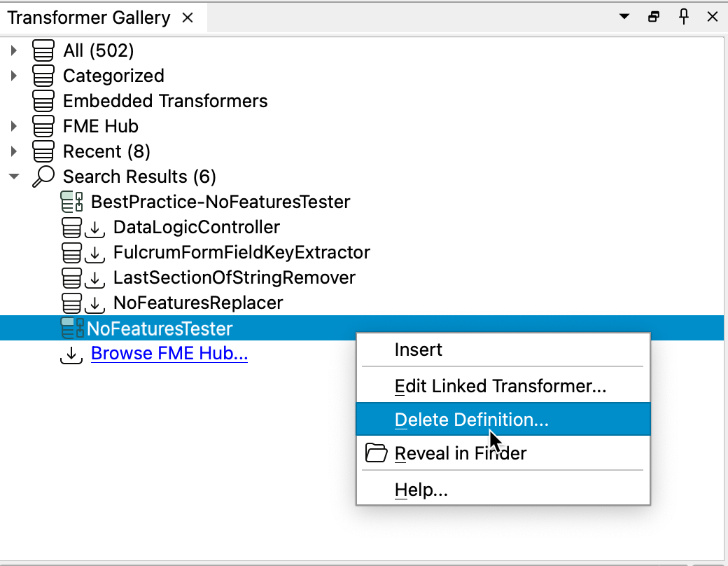Click the All (502) stack icon

[43, 50]
